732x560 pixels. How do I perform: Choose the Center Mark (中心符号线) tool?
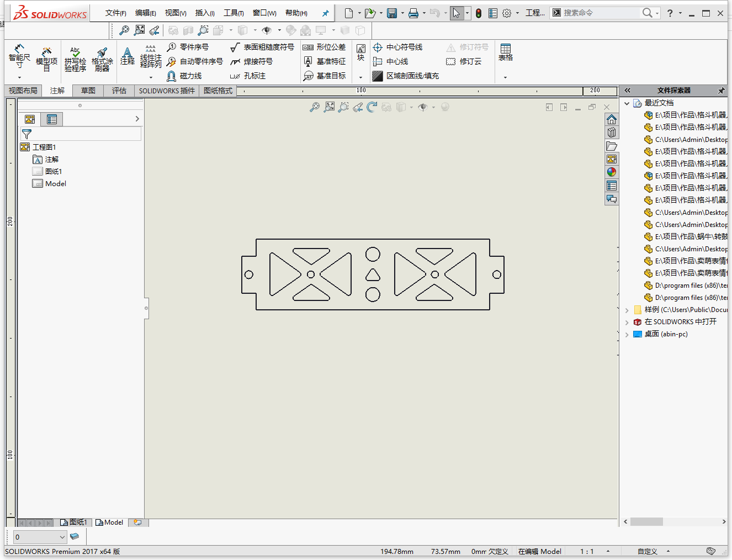(397, 47)
